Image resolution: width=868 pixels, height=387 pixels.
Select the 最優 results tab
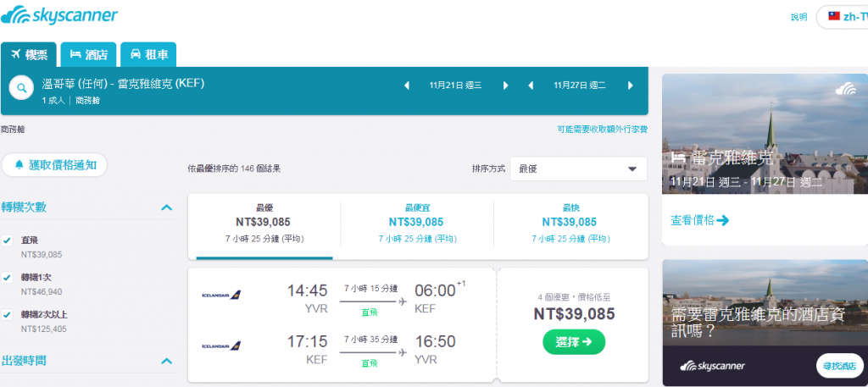pos(264,225)
